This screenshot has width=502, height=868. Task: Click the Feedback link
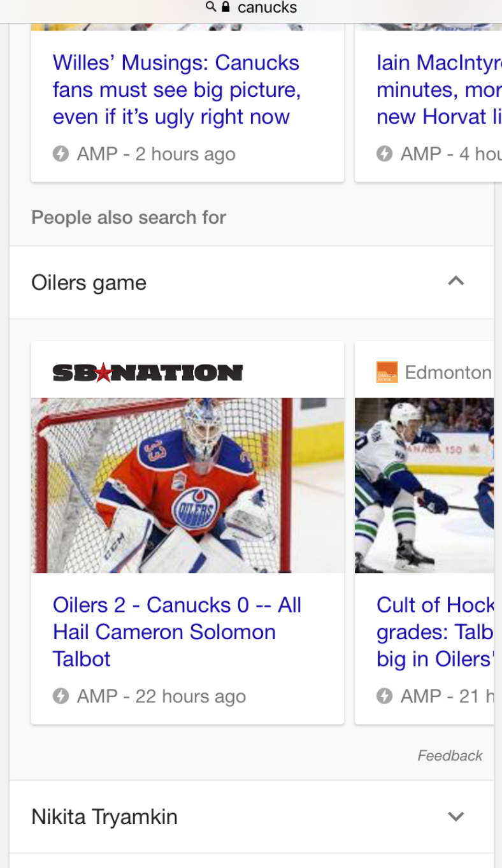pos(450,755)
